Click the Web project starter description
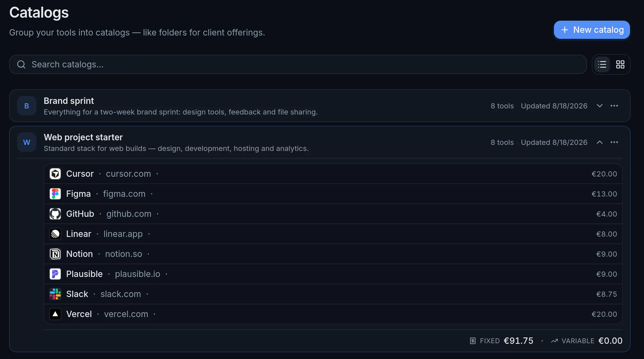644x359 pixels. [x=176, y=149]
